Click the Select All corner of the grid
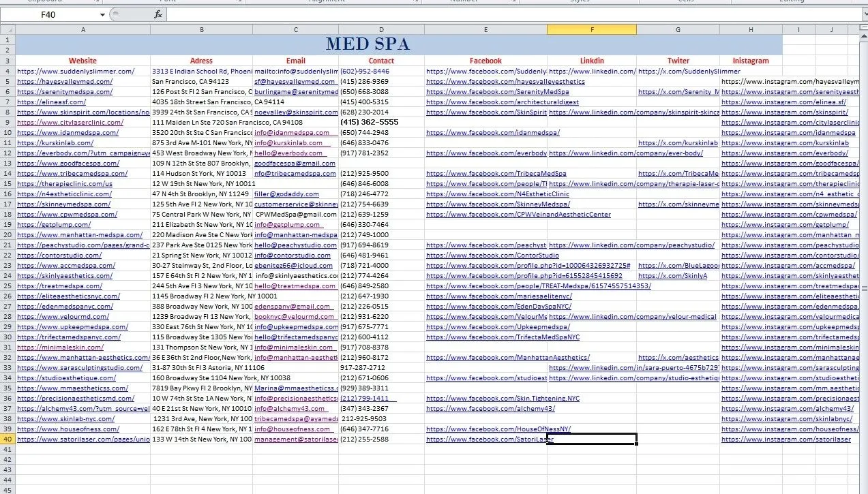The image size is (868, 494). click(x=8, y=29)
